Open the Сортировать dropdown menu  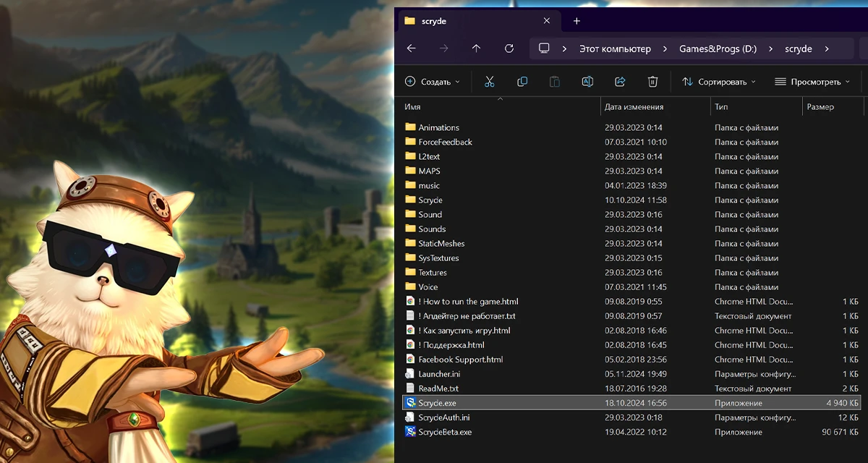(x=719, y=82)
